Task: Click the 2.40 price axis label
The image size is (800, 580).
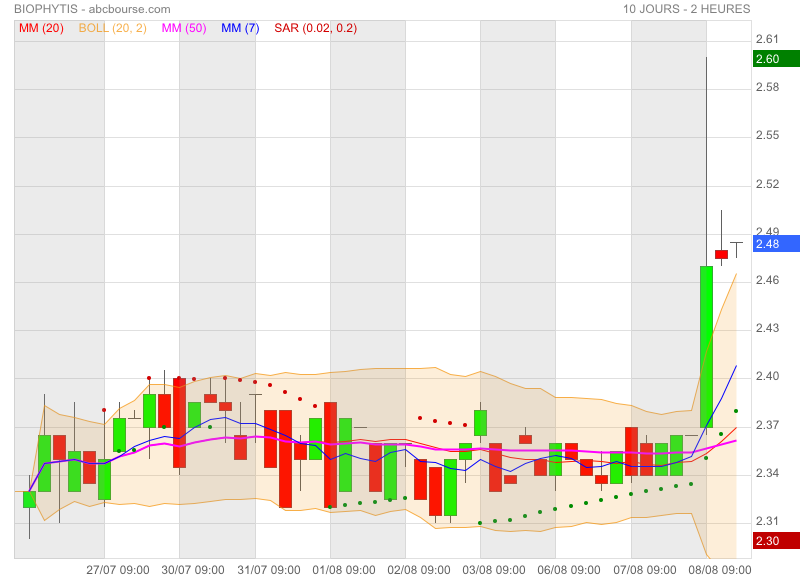Action: point(767,376)
